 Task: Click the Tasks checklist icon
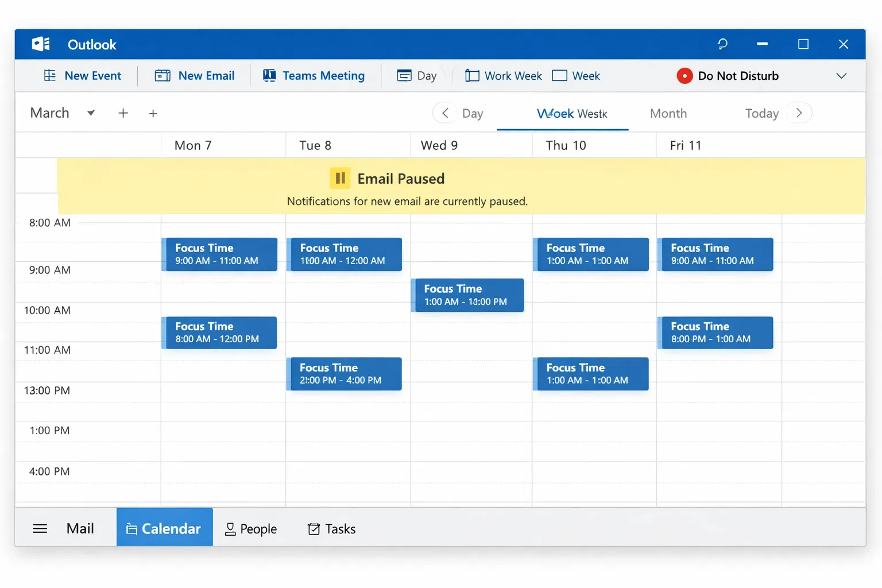pos(314,529)
